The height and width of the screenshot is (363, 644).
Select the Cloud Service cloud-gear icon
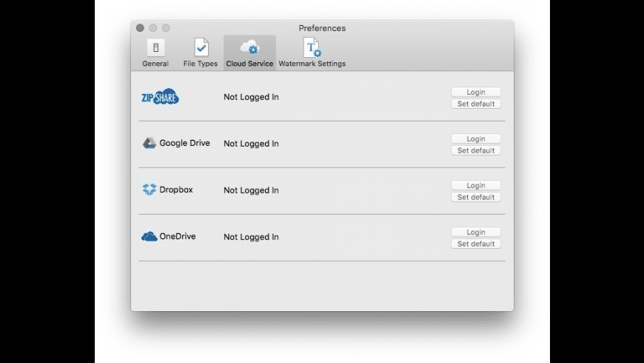pyautogui.click(x=249, y=47)
